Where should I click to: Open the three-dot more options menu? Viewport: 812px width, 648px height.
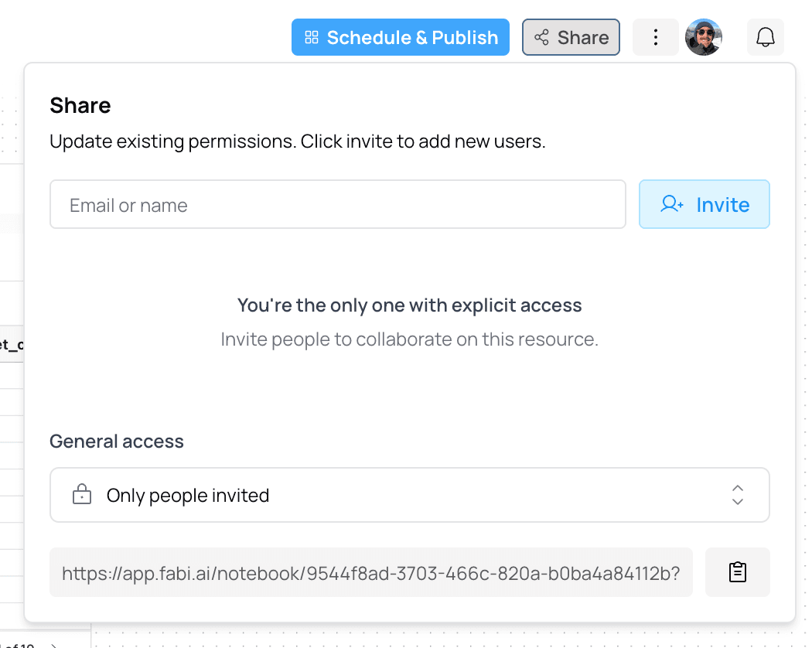655,37
